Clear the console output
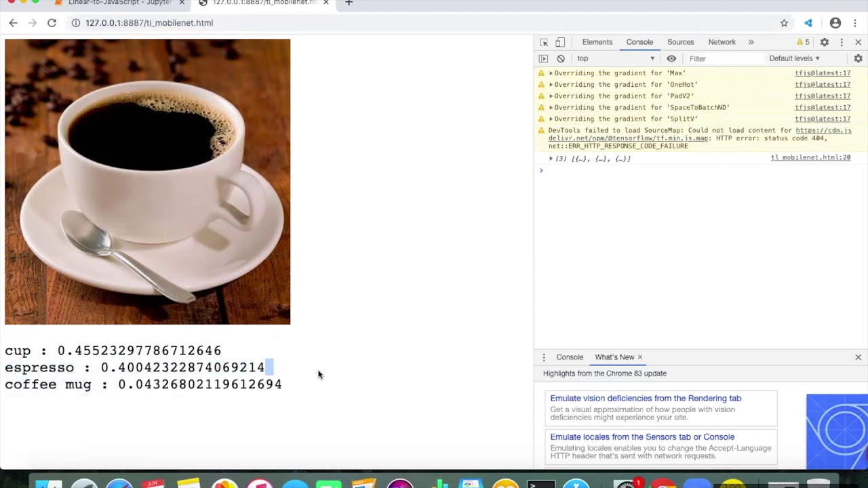This screenshot has height=488, width=868. [561, 59]
